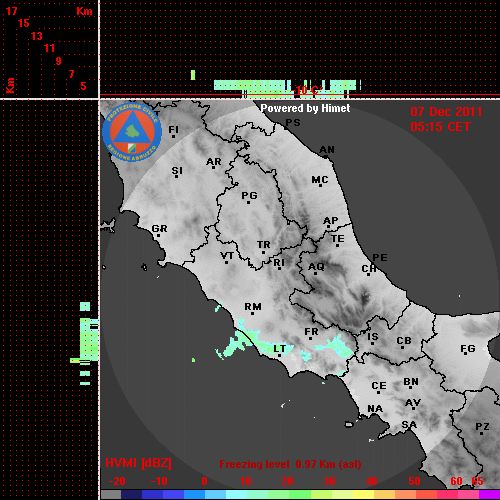Click the Powered by Himet text
Image resolution: width=500 pixels, height=500 pixels.
pos(305,108)
